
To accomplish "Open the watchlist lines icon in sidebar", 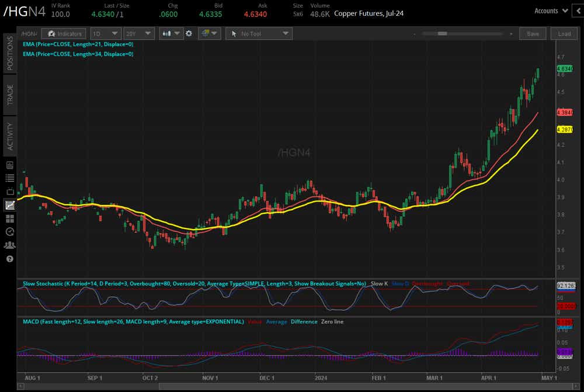I will 9,178.
